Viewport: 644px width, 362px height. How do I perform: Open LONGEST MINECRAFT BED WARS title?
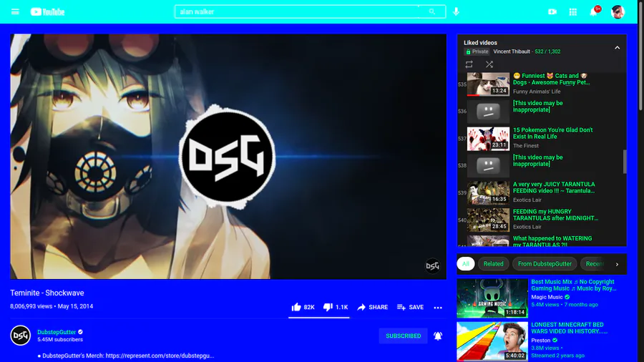[x=570, y=328]
